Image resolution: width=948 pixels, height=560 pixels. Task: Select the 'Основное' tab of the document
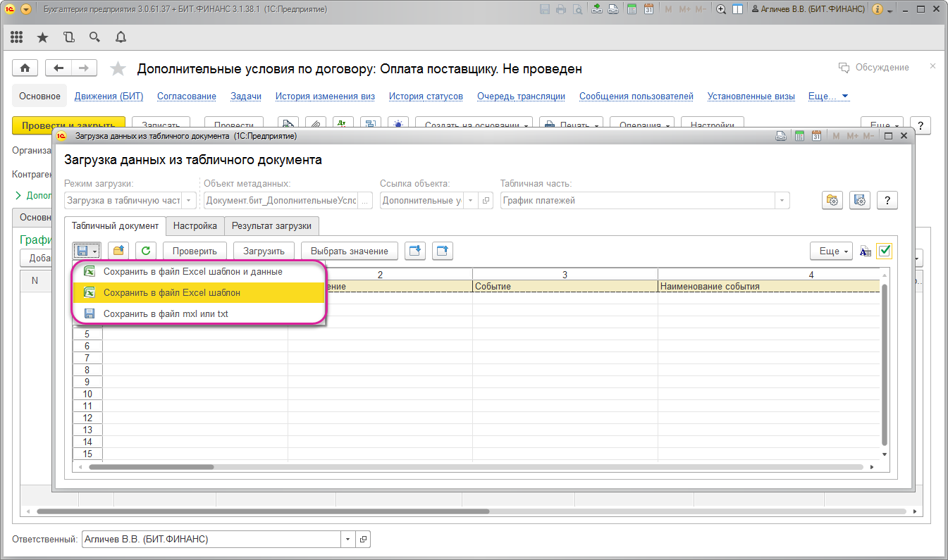click(40, 97)
